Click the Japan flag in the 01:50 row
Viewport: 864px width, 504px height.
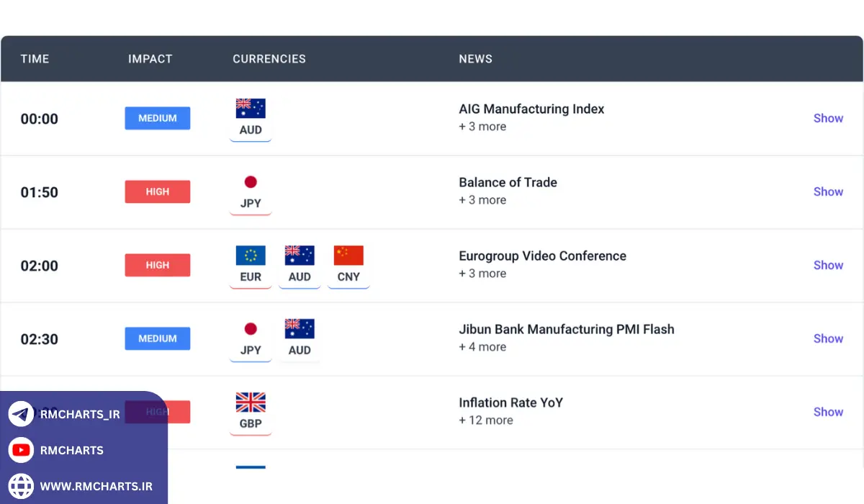(251, 182)
